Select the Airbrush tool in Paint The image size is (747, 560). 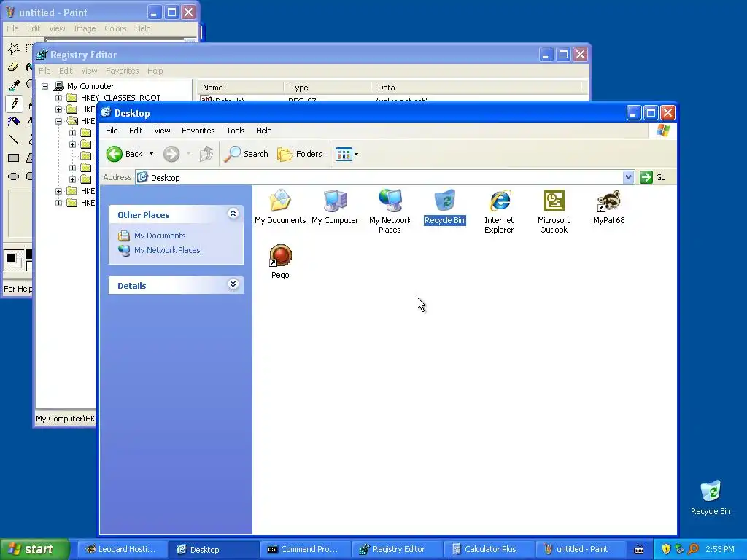click(14, 122)
